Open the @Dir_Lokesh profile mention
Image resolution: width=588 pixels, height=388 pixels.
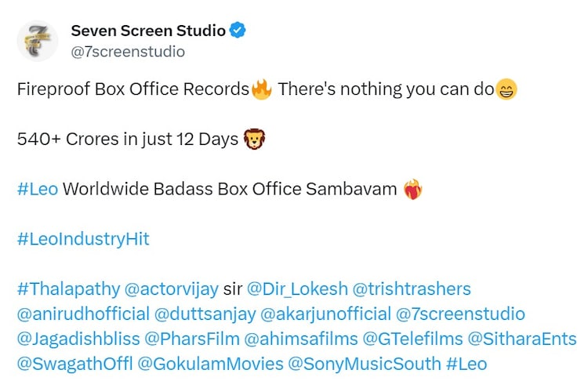point(297,288)
